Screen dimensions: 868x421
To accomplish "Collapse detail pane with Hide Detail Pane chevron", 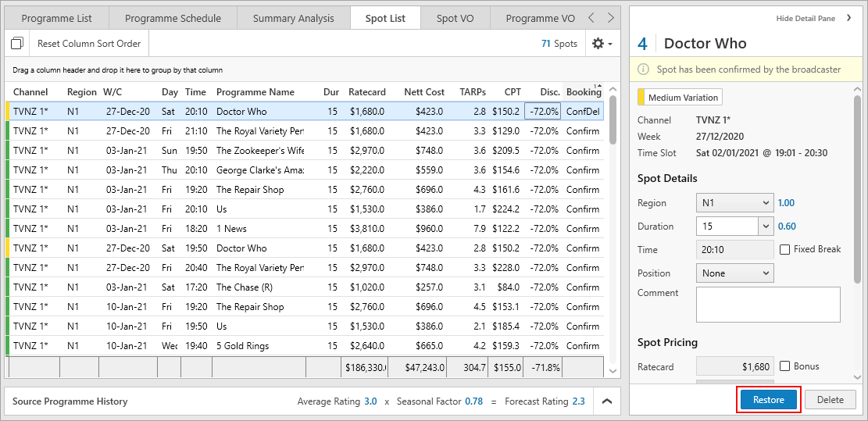I will [848, 18].
